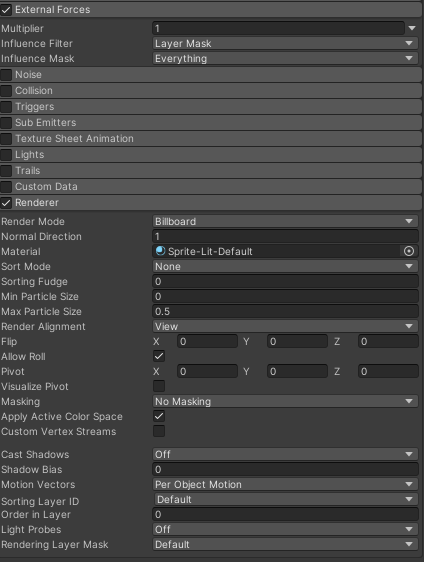Check the Visualize Pivot checkbox
Viewport: 424px width, 562px height.
click(x=159, y=386)
